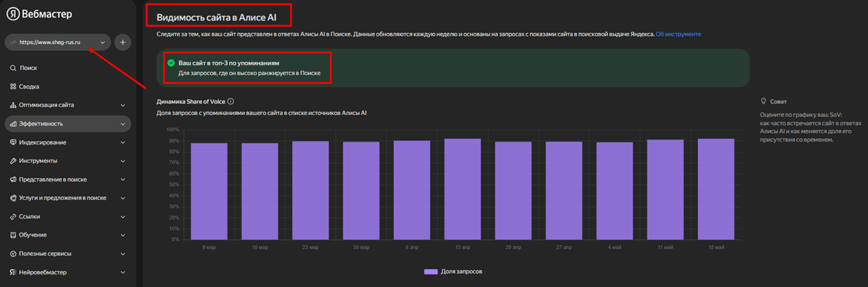Click the 16 мар chart bar
This screenshot has height=287, width=868.
pyautogui.click(x=259, y=191)
